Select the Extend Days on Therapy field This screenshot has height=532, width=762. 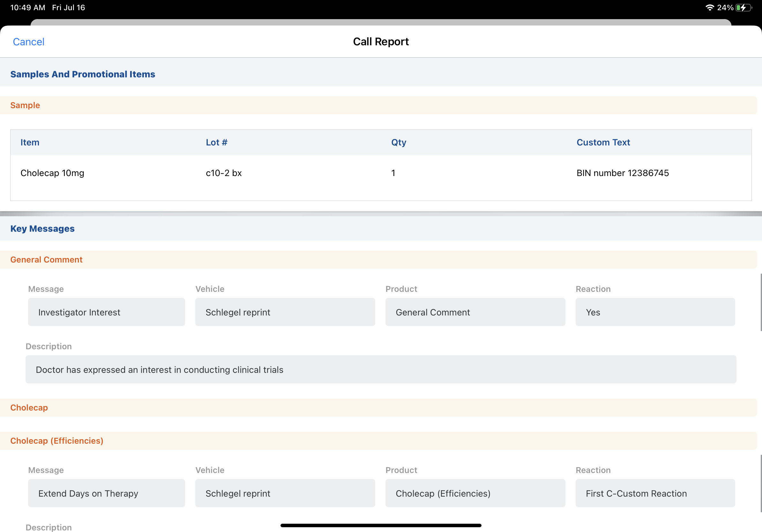(106, 493)
